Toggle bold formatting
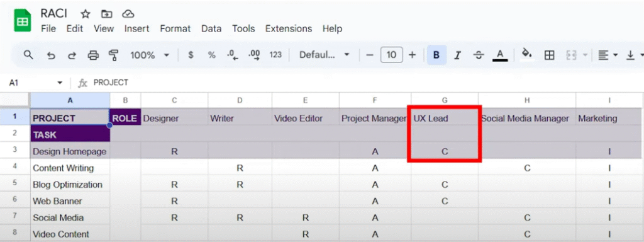The width and height of the screenshot is (644, 242). click(x=436, y=55)
